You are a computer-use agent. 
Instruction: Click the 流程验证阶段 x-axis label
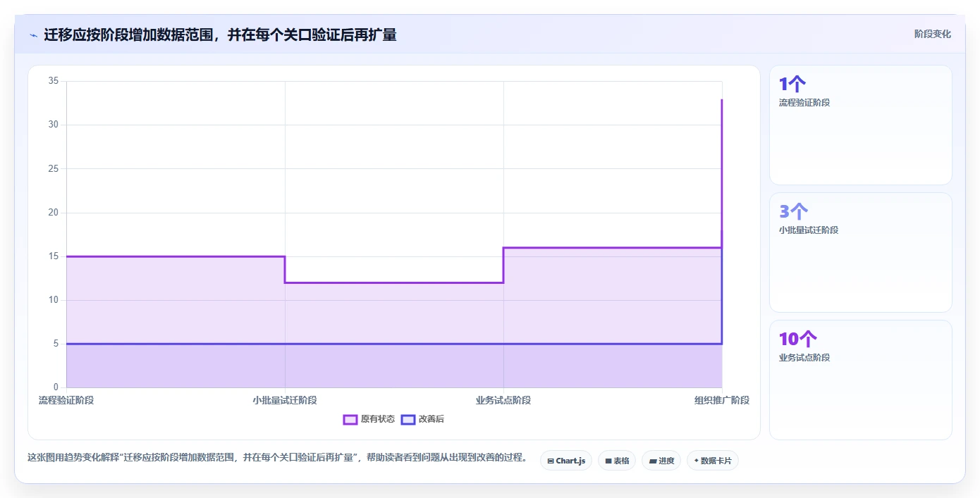click(66, 400)
